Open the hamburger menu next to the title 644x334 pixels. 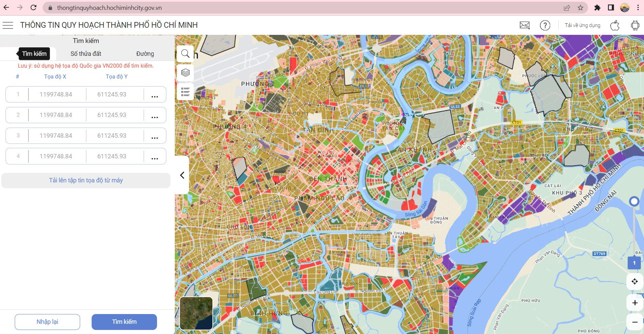8,25
